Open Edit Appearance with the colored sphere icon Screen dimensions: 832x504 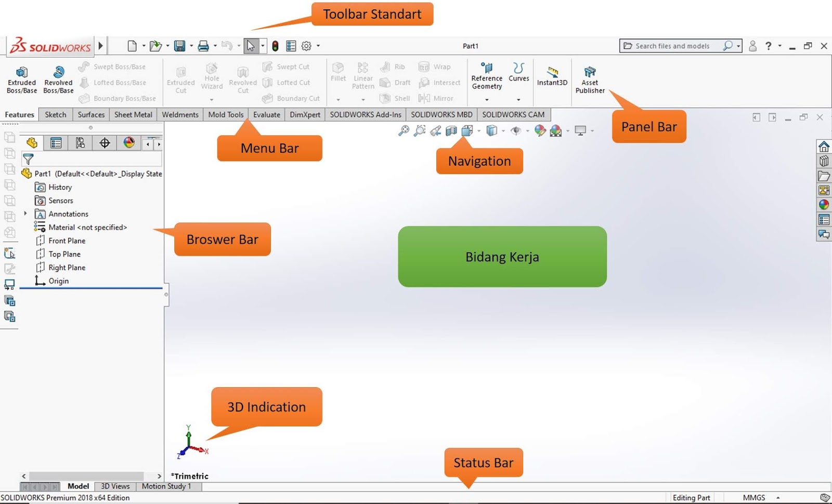[539, 130]
